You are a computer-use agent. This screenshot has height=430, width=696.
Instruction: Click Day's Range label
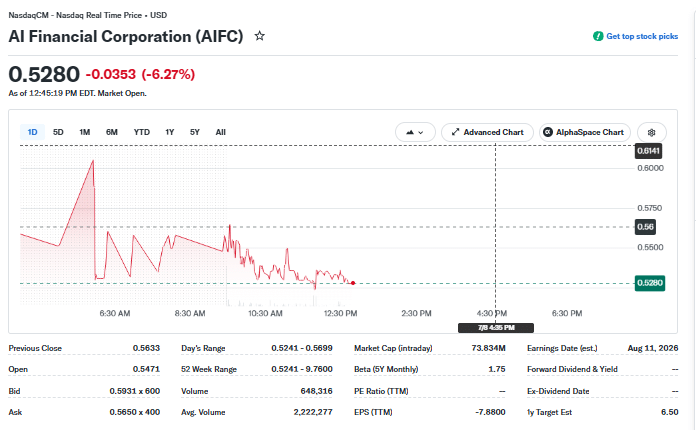click(x=203, y=348)
